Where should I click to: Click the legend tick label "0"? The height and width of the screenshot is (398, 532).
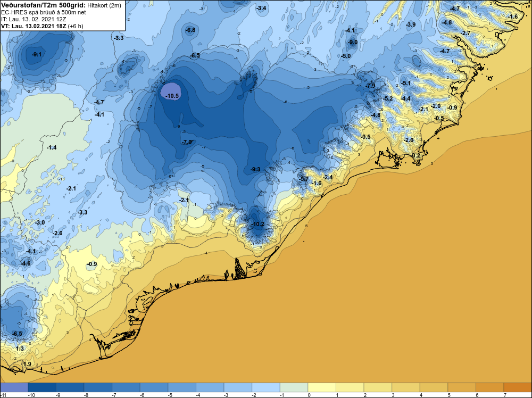[309, 395]
